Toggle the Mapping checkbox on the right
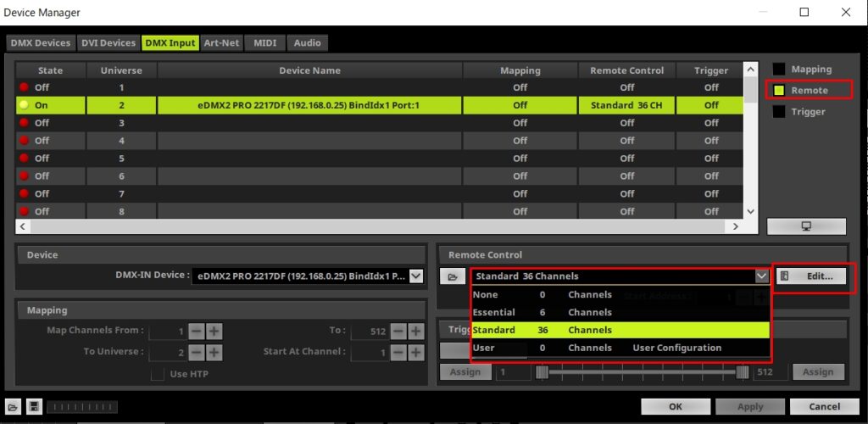The height and width of the screenshot is (424, 868). click(779, 70)
